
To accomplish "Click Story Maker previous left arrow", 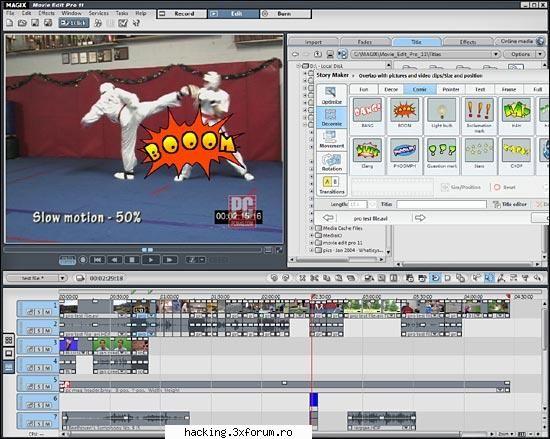I will point(328,218).
